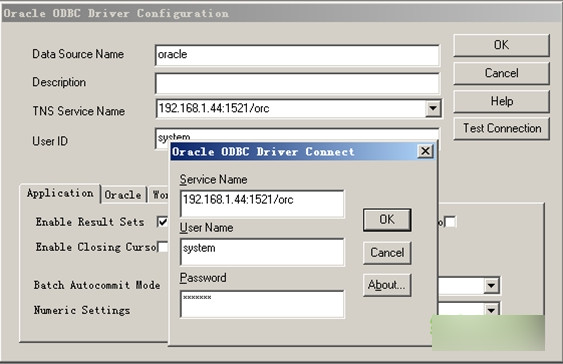Click the Test Connection button
The image size is (563, 364).
(501, 128)
